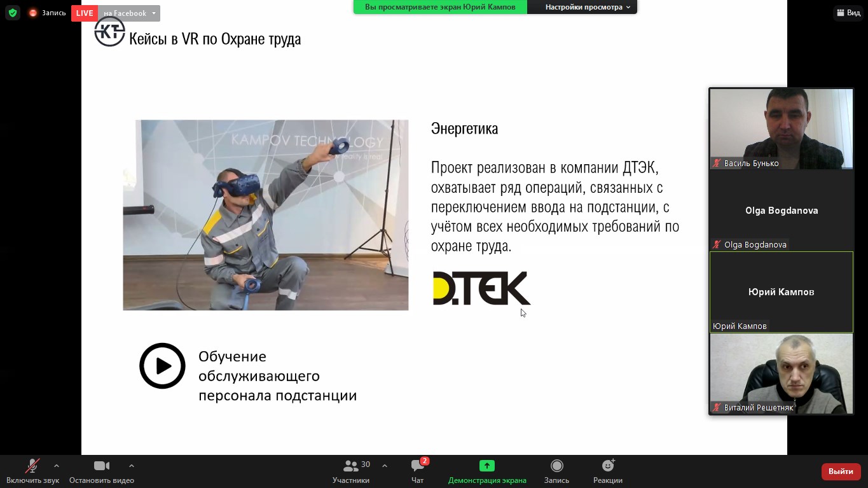
Task: Click the Запись recording label at top
Action: (54, 13)
